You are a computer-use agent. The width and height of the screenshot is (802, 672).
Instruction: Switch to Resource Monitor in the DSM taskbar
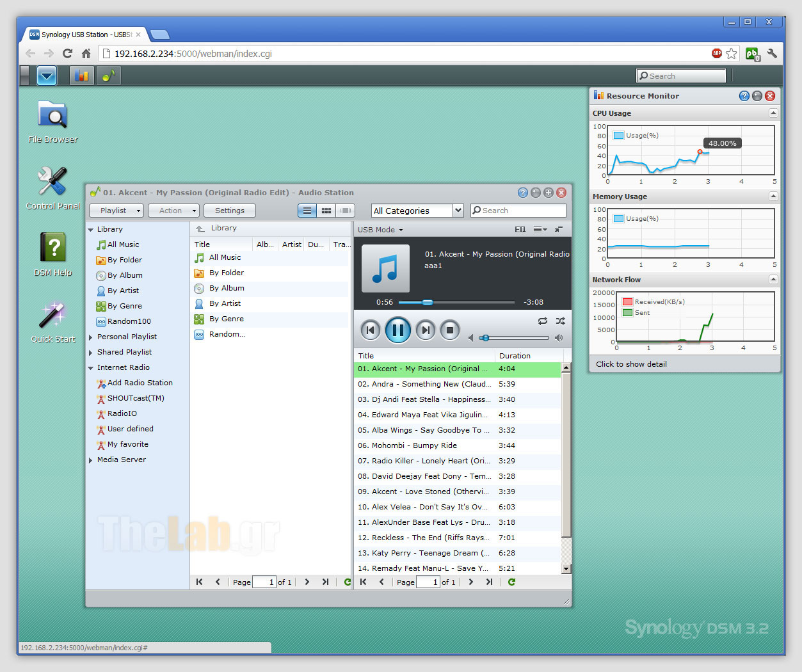coord(81,76)
